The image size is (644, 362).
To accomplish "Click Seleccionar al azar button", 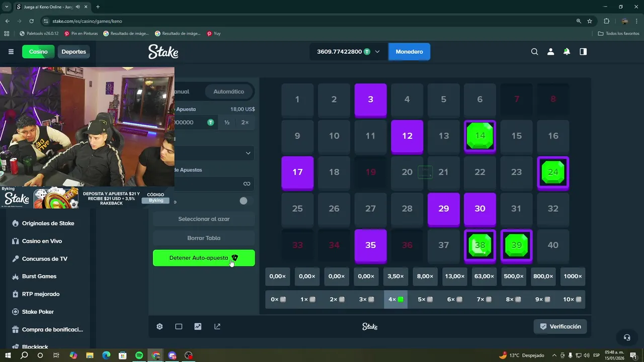I will click(x=204, y=219).
